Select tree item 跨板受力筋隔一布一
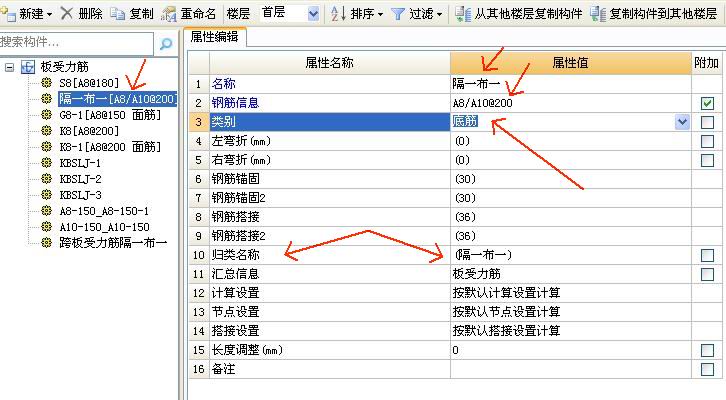Screen dimensions: 726x400 (x=113, y=243)
